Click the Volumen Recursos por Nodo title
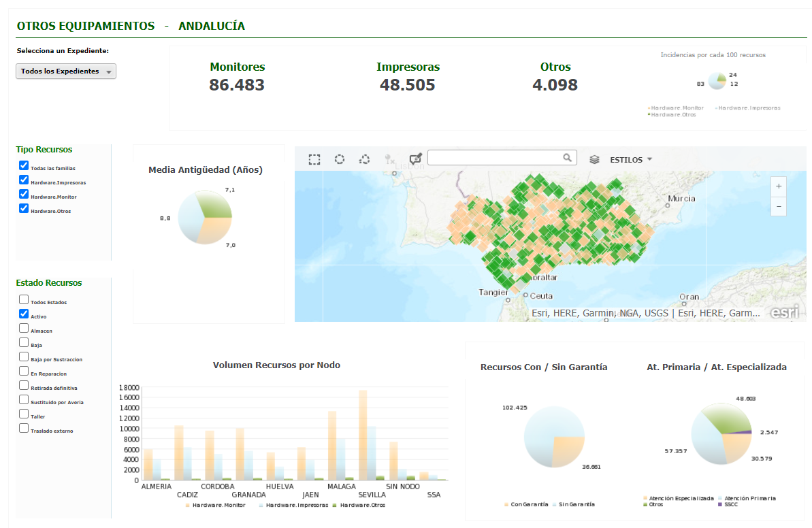The image size is (812, 528). coord(276,365)
